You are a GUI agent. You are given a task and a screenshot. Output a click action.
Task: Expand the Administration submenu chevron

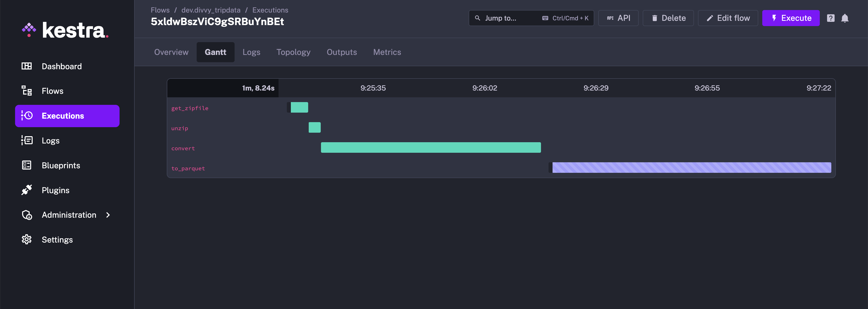click(108, 215)
